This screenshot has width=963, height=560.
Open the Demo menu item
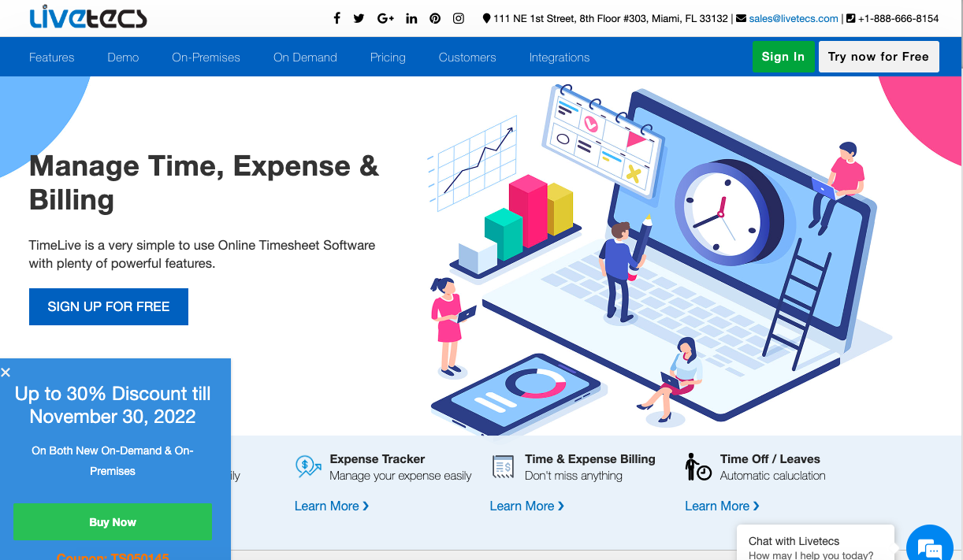click(x=123, y=57)
